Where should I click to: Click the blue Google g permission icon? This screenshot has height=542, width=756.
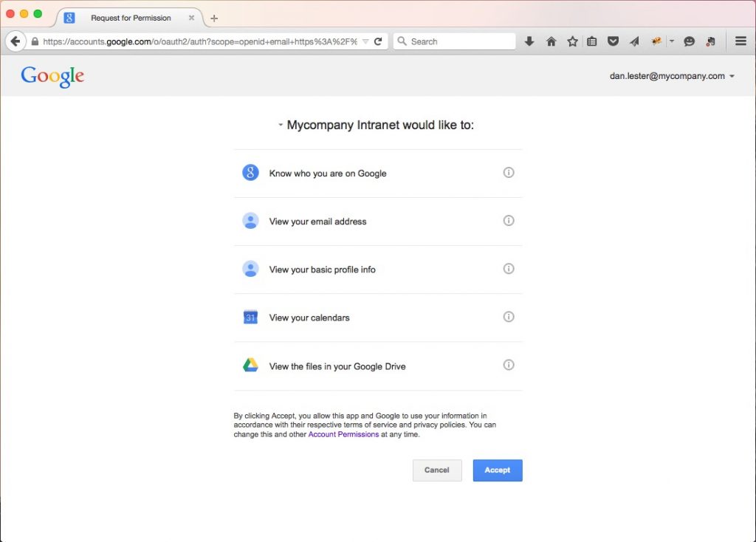point(250,173)
